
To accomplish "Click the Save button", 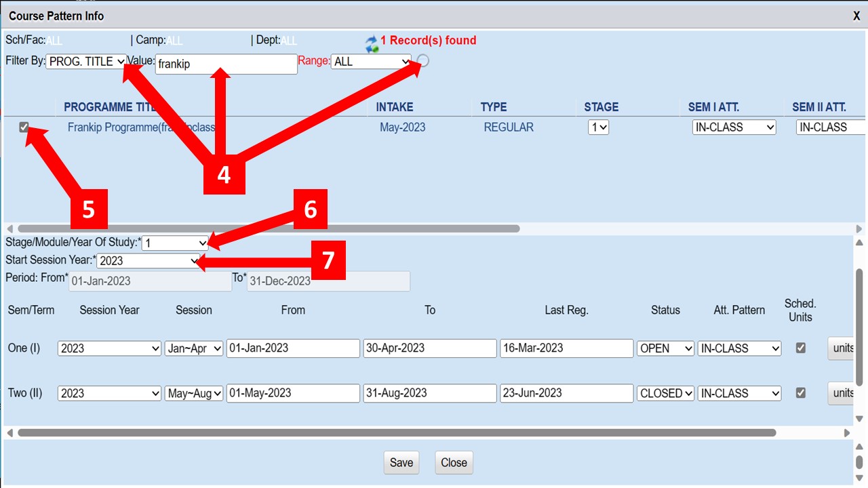I will pyautogui.click(x=401, y=463).
